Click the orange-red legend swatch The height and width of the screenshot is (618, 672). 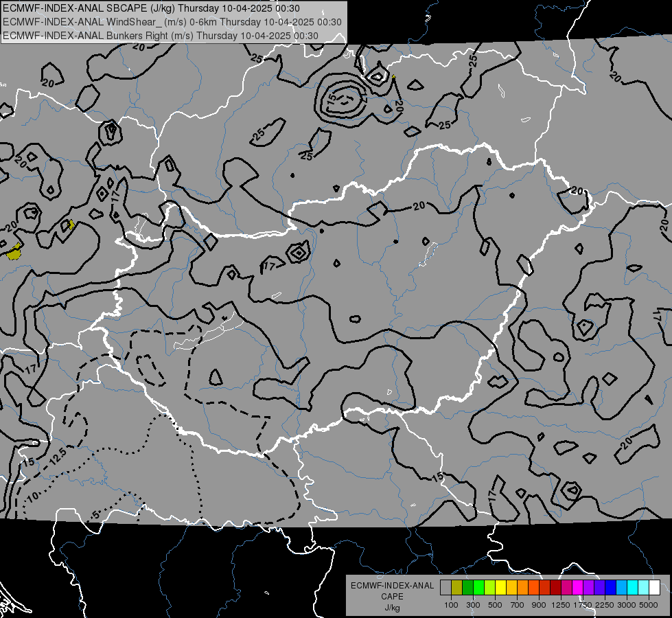(x=533, y=588)
